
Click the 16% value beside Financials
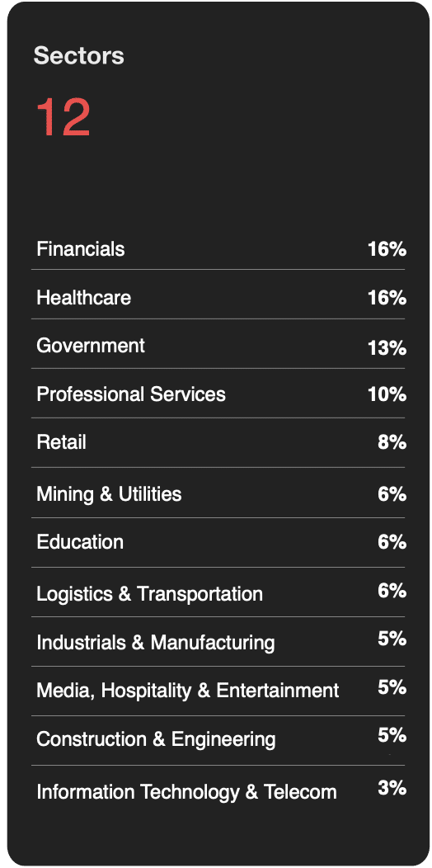tap(387, 249)
